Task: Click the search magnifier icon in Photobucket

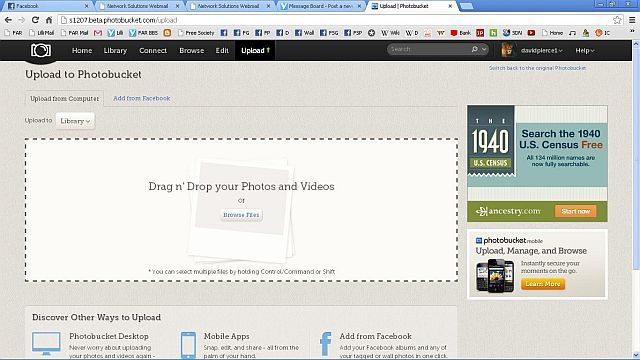Action: 475,49
